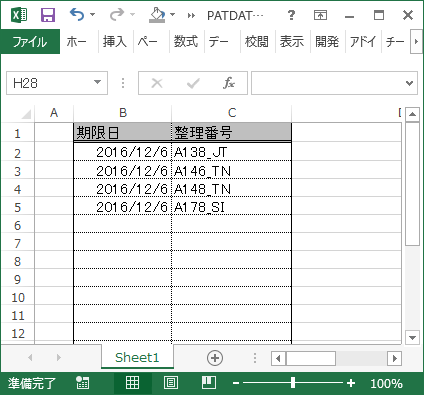Screen dimensions: 424x395
Task: Select cell containing A138_JT
Action: click(232, 152)
